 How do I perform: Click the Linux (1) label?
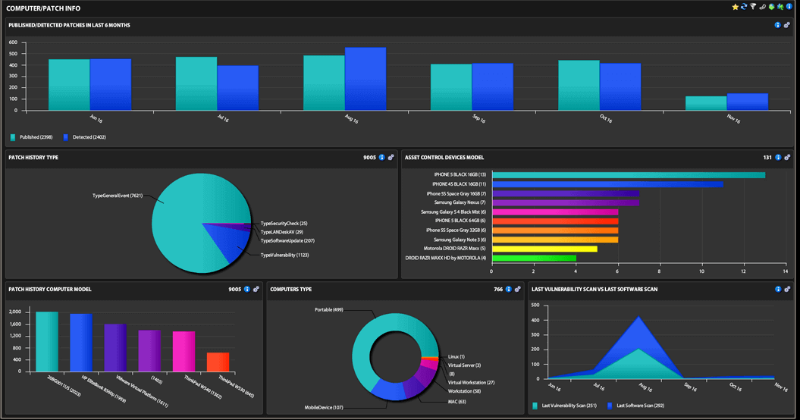click(456, 357)
